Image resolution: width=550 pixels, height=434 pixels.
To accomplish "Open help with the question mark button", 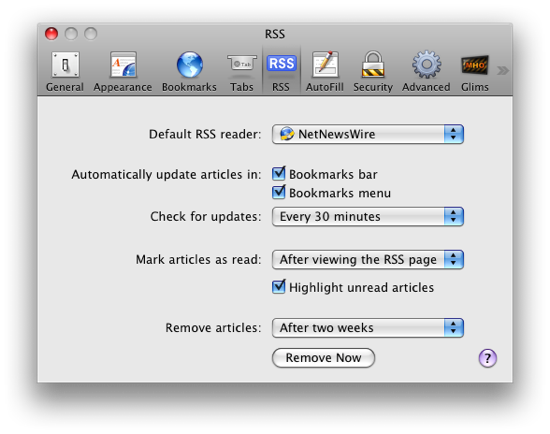I will (x=488, y=358).
